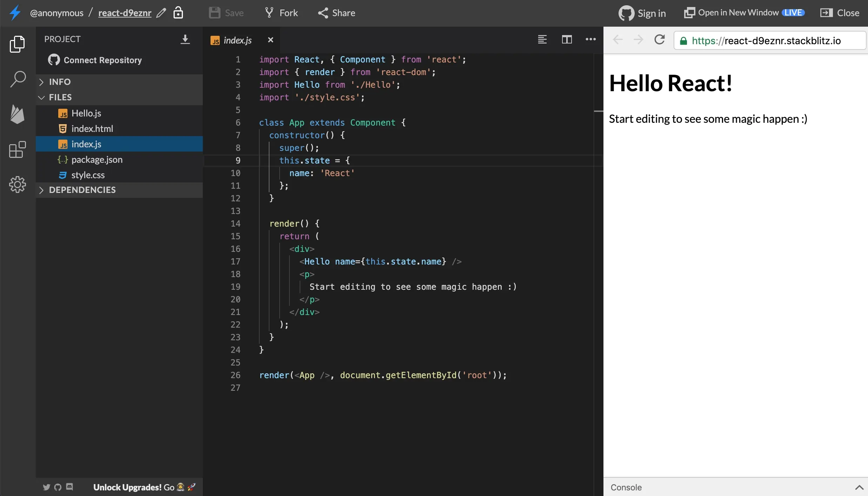Image resolution: width=868 pixels, height=496 pixels.
Task: Edit project name with pencil icon
Action: 161,13
